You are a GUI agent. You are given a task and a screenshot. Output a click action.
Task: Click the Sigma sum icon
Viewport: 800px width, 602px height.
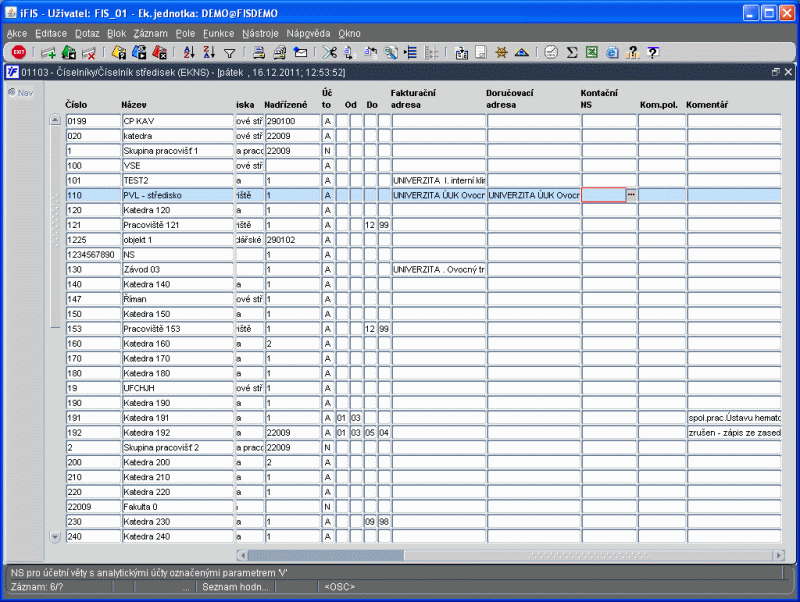click(572, 52)
